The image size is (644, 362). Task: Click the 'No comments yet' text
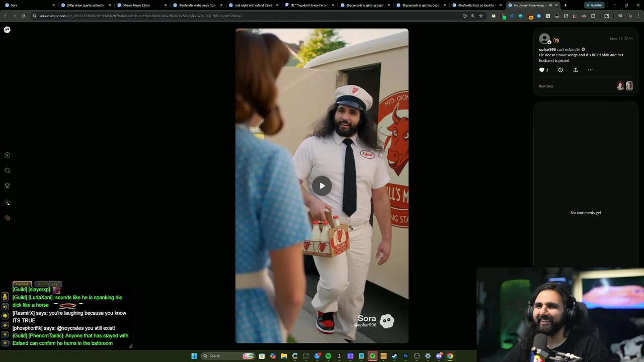586,213
